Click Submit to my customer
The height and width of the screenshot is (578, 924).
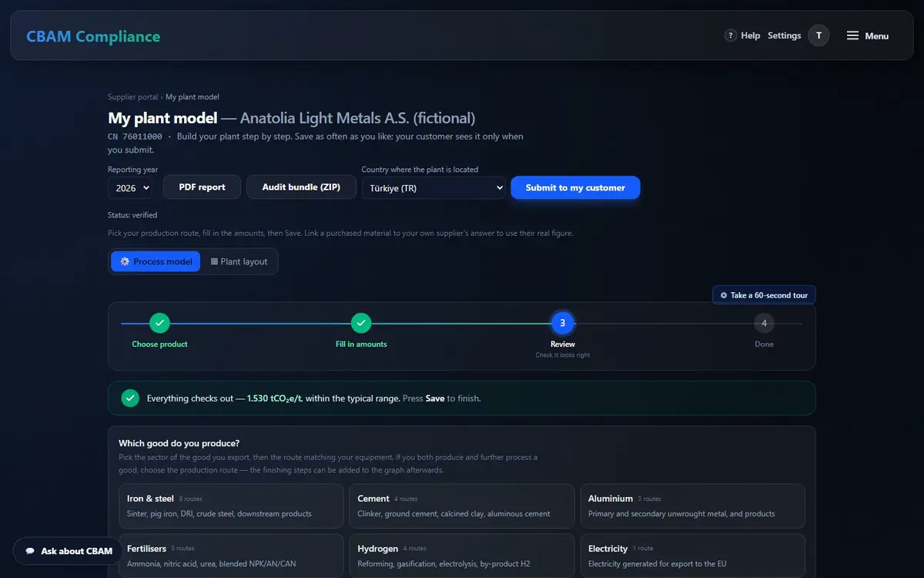pyautogui.click(x=575, y=187)
